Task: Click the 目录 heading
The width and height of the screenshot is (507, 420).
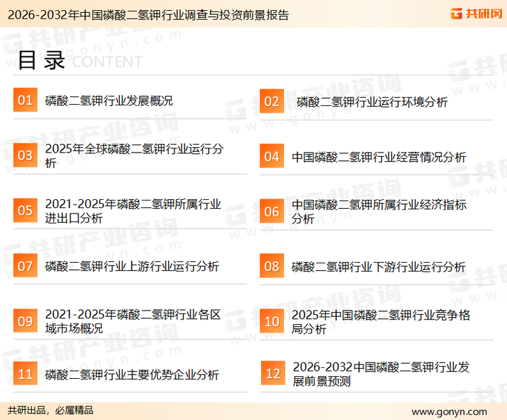Action: [x=41, y=60]
